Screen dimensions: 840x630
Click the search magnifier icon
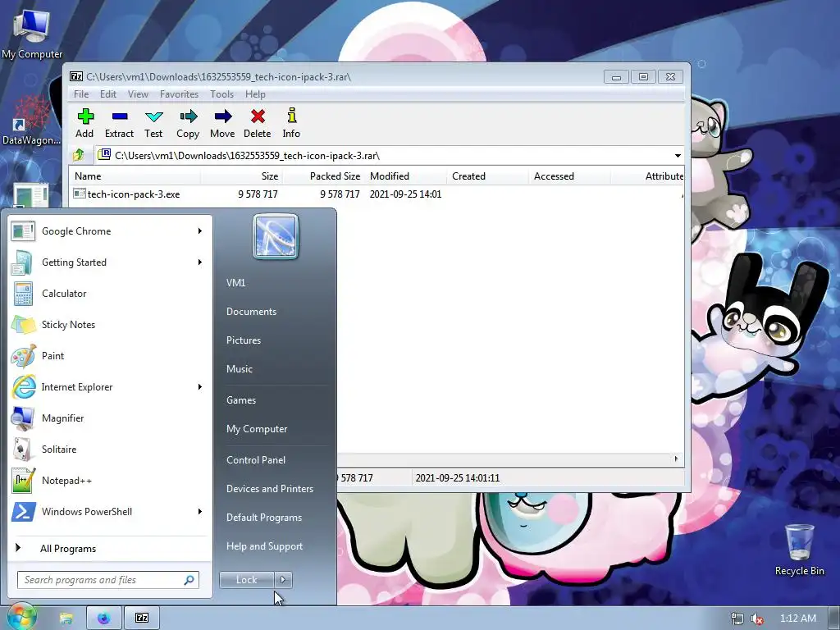coord(189,580)
